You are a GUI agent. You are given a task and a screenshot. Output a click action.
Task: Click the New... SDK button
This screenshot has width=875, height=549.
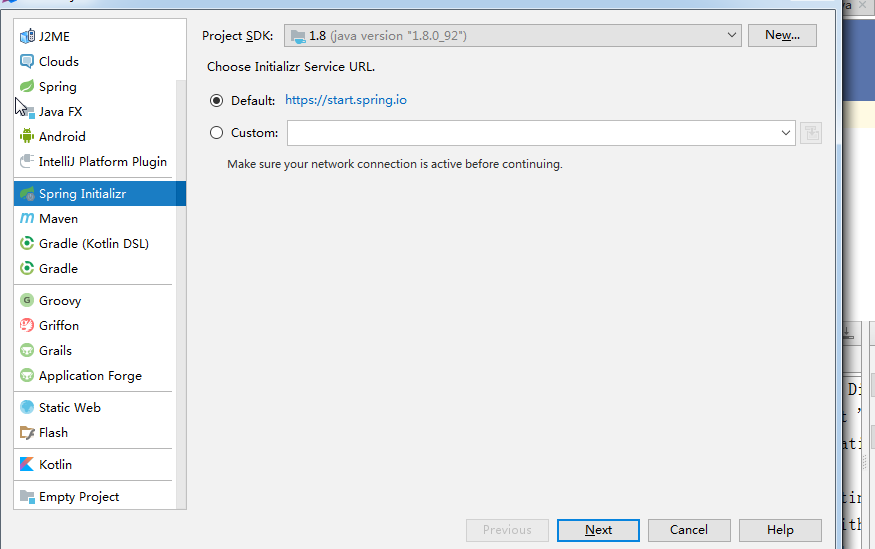pyautogui.click(x=782, y=35)
